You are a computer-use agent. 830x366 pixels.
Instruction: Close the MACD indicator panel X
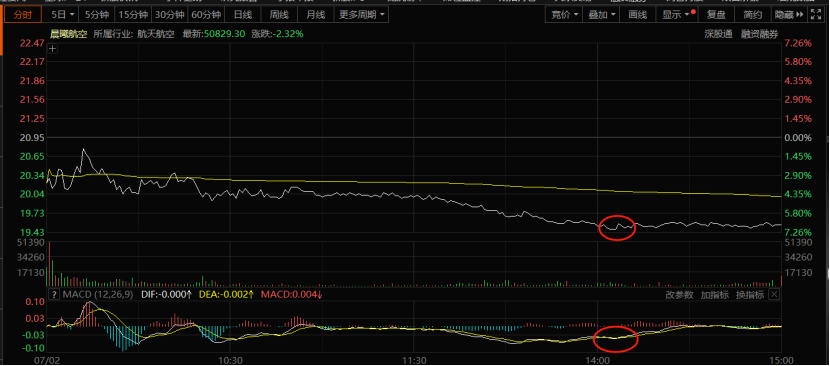(x=774, y=294)
